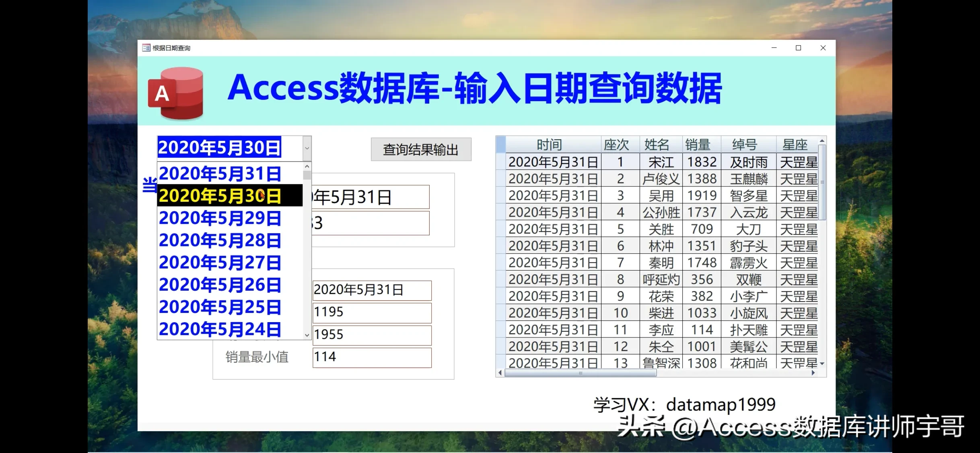This screenshot has height=453, width=980.
Task: Click the 查询结果输出 button
Action: [x=421, y=150]
